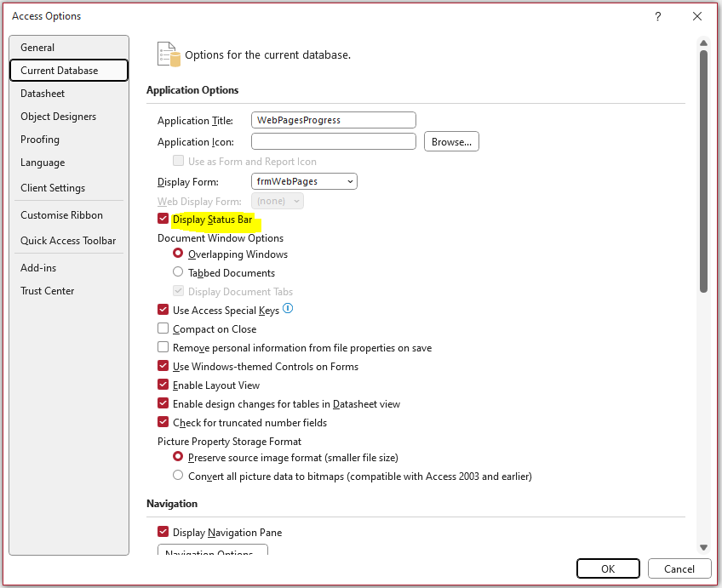Toggle Use Windows-themed Controls on Forms
Viewport: 722px width, 588px height.
[163, 365]
